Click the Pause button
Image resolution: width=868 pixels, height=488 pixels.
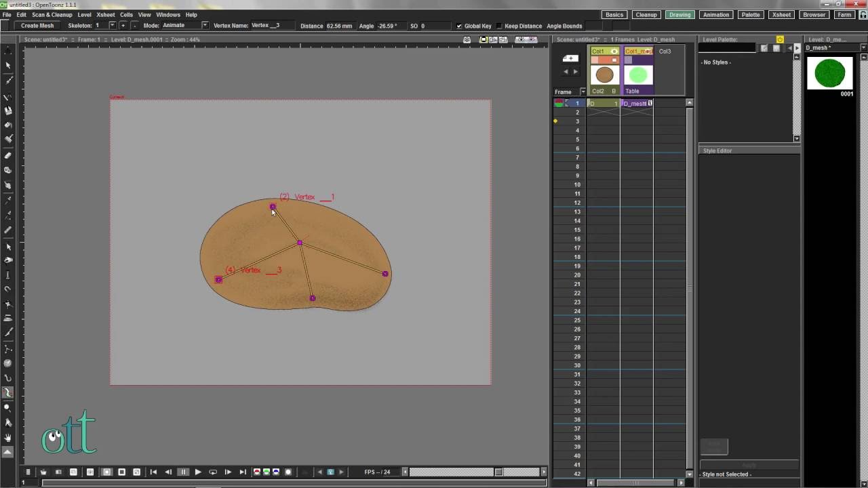coord(183,472)
